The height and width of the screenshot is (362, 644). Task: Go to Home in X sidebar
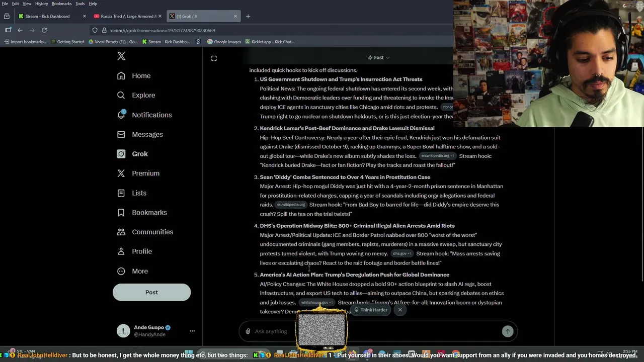134,76
